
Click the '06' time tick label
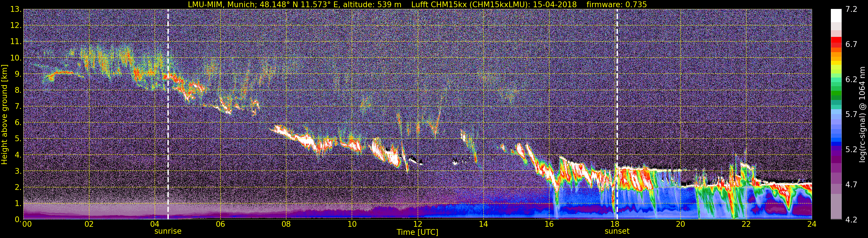[x=220, y=224]
